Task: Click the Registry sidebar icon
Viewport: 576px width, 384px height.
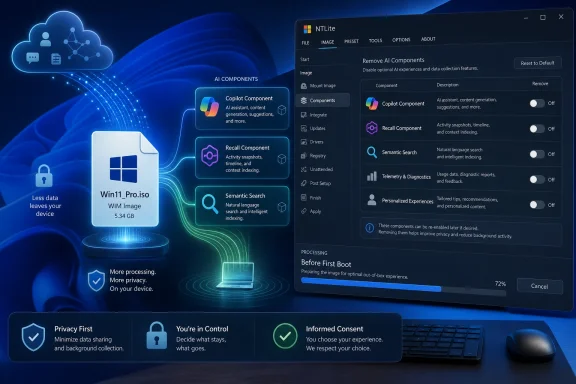Action: click(x=304, y=156)
